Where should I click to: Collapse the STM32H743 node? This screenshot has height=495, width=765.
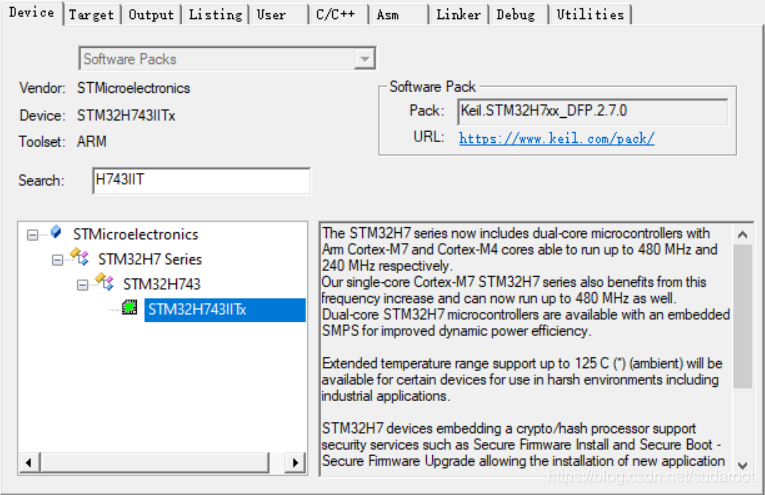82,285
